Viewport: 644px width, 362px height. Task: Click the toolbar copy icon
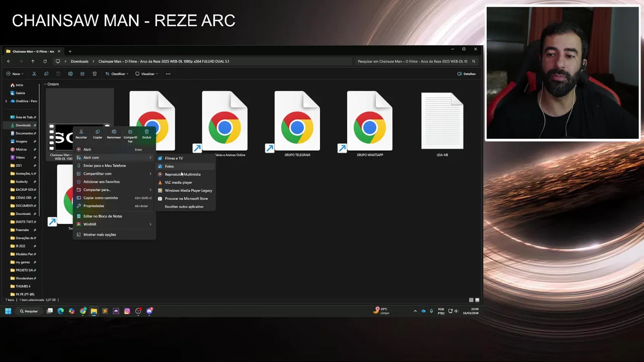(x=46, y=74)
